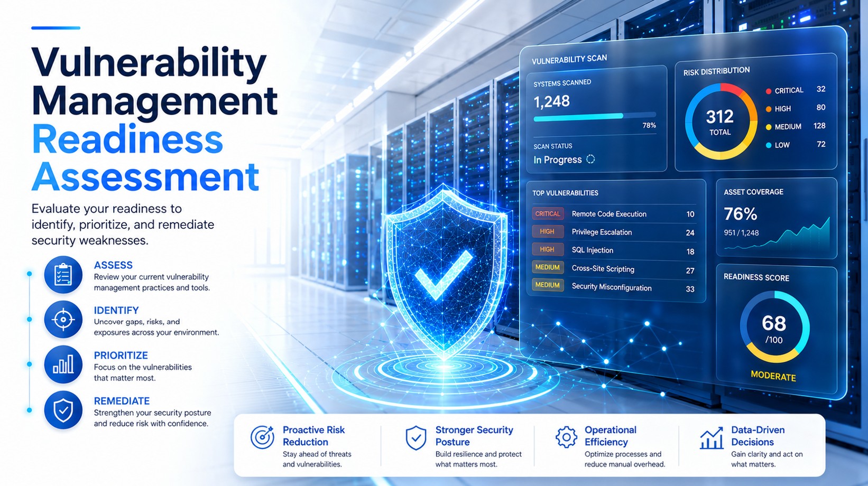
Task: Click the red CRITICAL legend dot
Action: (x=769, y=91)
